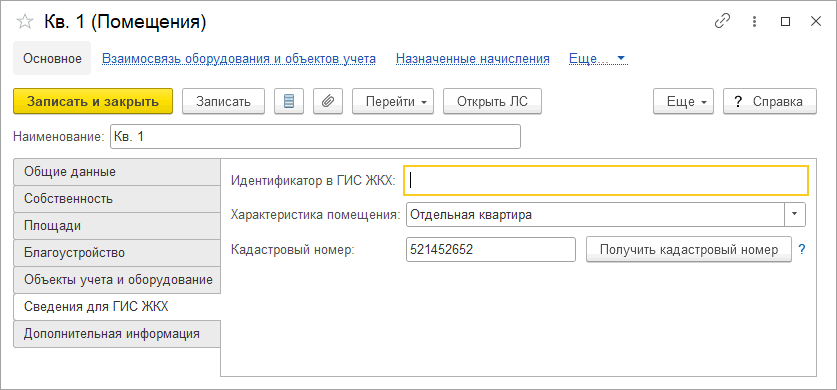837x390 pixels.
Task: Open the Перейти dropdown menu
Action: pyautogui.click(x=393, y=101)
